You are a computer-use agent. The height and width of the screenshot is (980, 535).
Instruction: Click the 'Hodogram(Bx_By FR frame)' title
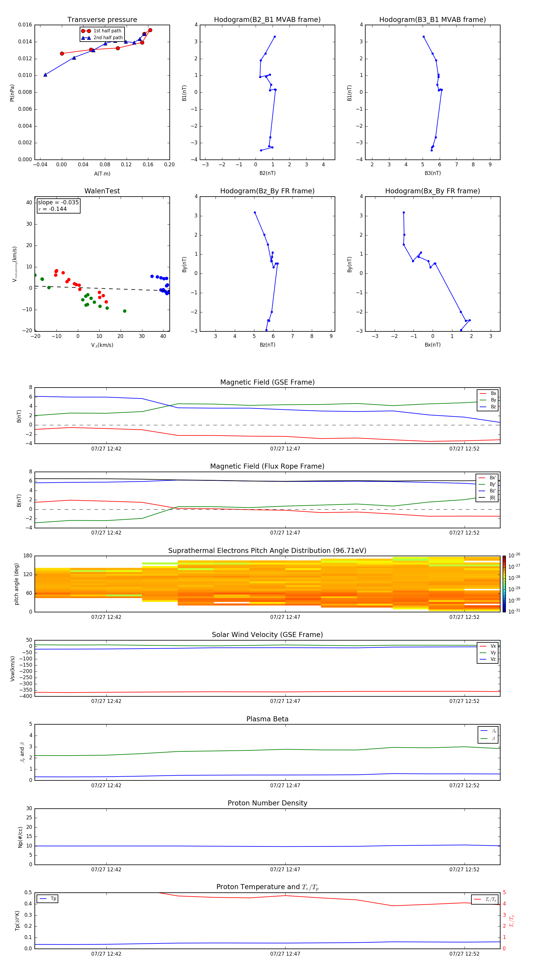432,191
